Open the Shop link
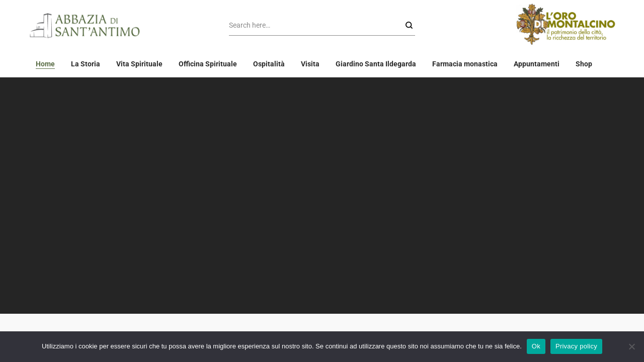 click(584, 64)
